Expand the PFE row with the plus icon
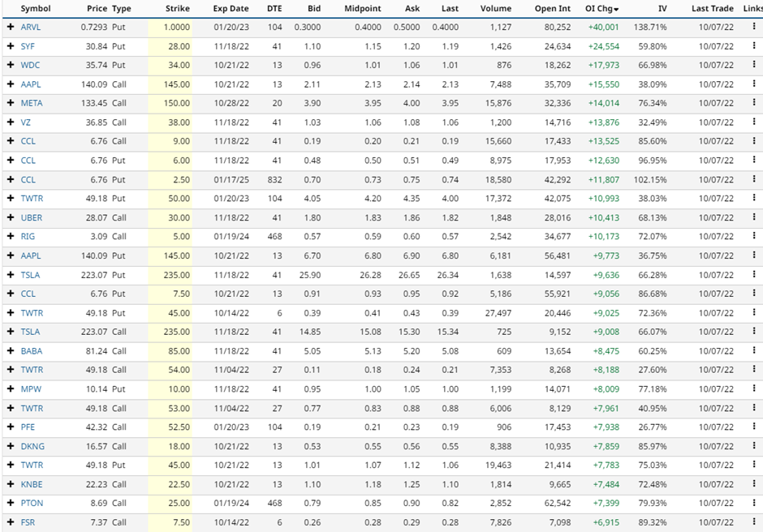This screenshot has height=532, width=763. click(11, 427)
